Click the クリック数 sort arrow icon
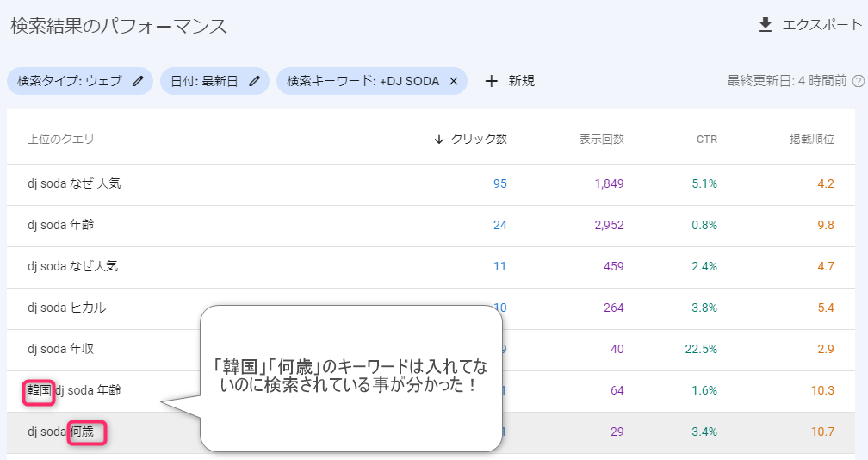Viewport: 868px width, 460px height. pyautogui.click(x=439, y=140)
